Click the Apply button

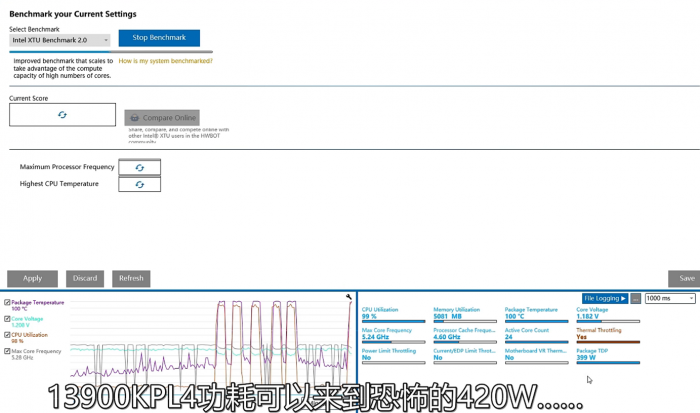click(32, 279)
